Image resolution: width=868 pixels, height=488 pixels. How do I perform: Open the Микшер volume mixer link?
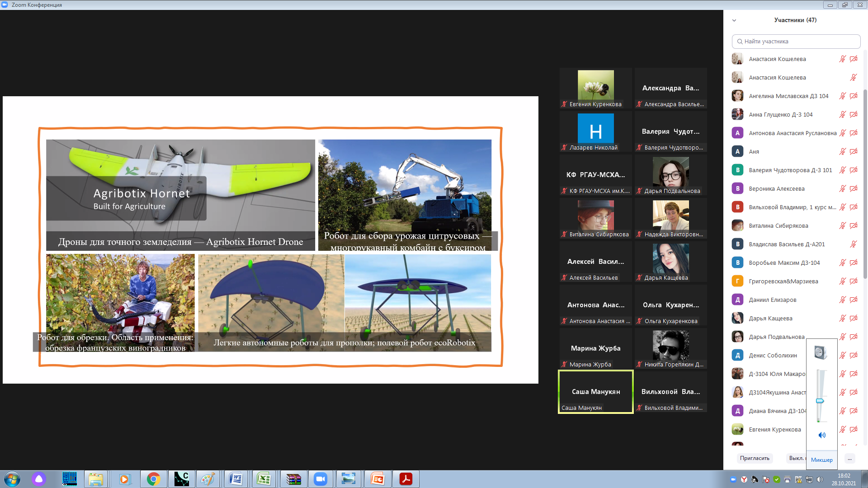pyautogui.click(x=821, y=460)
